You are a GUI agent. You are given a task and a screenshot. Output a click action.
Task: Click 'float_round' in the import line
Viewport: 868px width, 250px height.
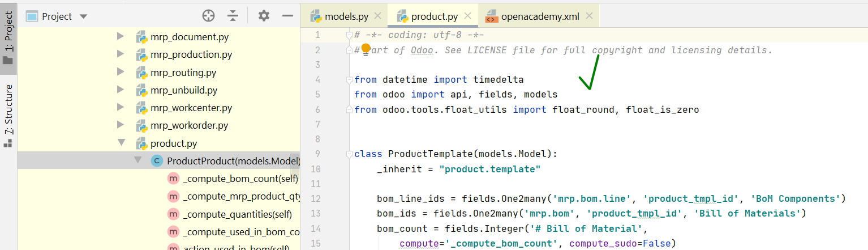(x=583, y=109)
